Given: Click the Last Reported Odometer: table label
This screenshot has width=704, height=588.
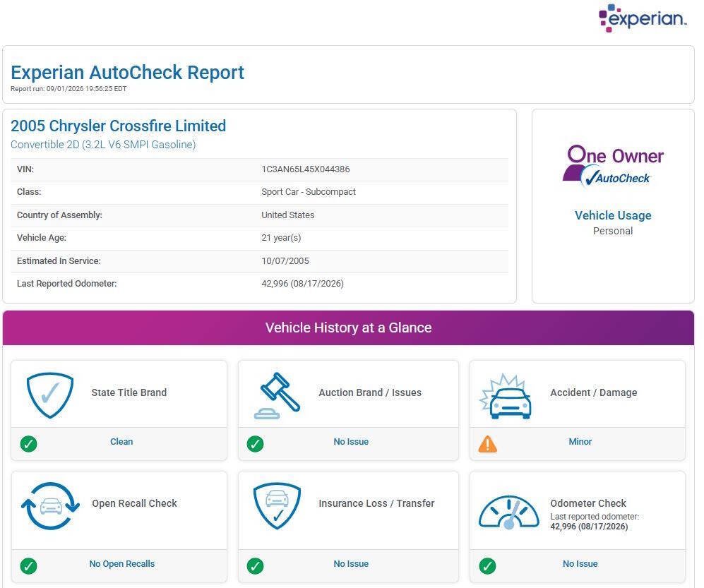Looking at the screenshot, I should (x=66, y=284).
